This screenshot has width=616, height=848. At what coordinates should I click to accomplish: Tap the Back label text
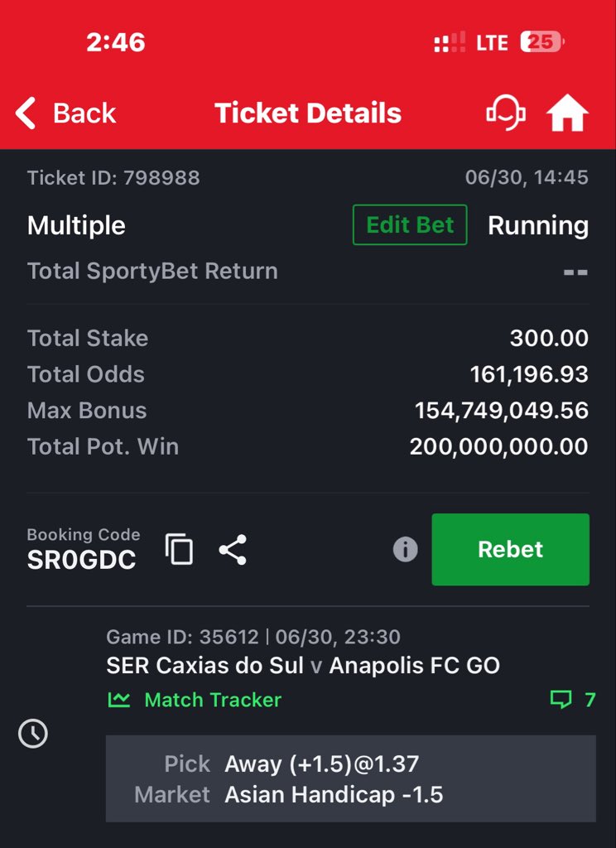tap(84, 113)
